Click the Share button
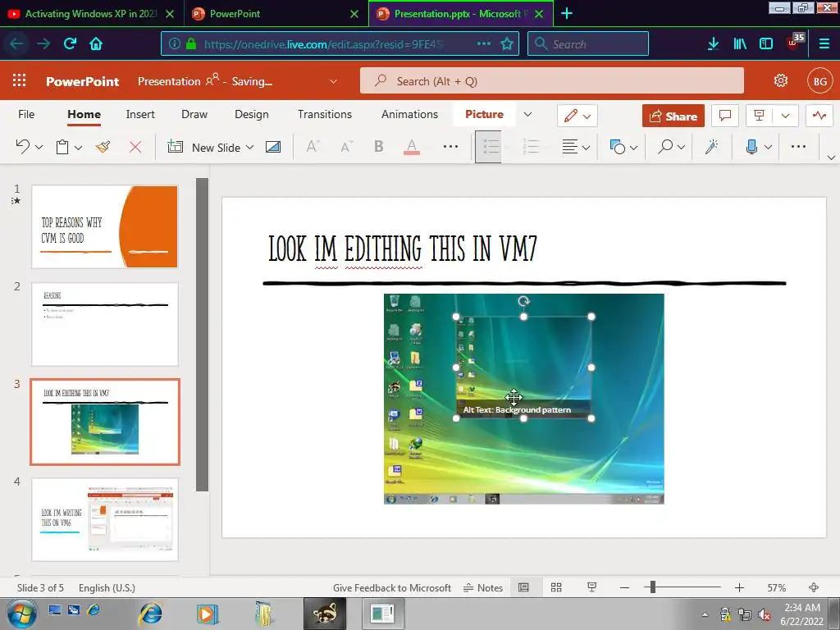 (x=673, y=116)
